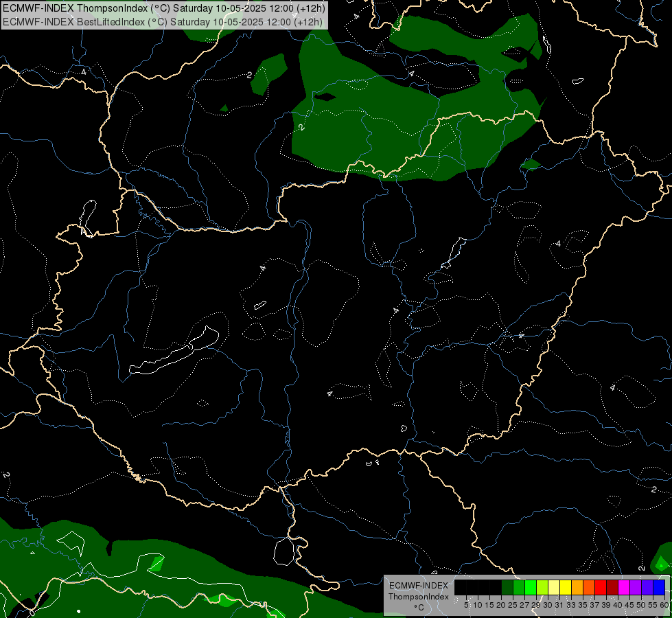Select the magenta 40–45 legend swatch
672x618 pixels.
[x=624, y=587]
